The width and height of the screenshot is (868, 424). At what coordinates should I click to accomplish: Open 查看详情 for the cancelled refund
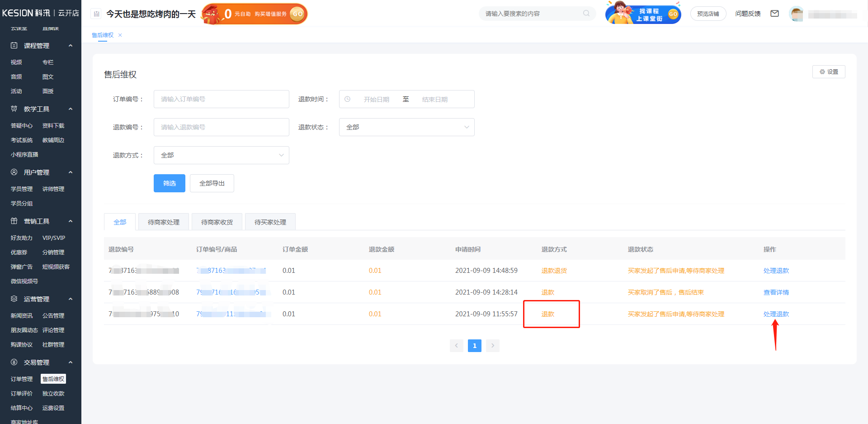pos(776,292)
